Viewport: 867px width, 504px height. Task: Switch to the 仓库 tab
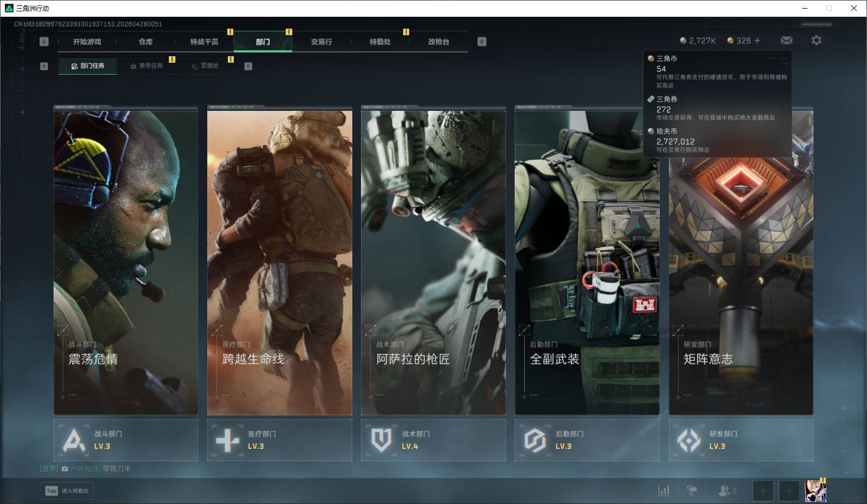[146, 42]
